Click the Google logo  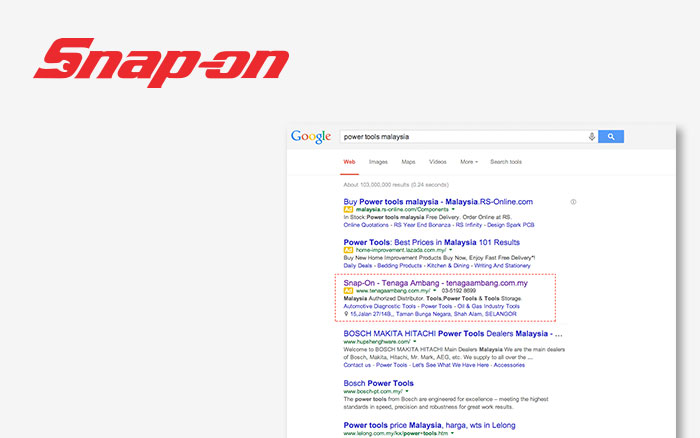pos(310,136)
